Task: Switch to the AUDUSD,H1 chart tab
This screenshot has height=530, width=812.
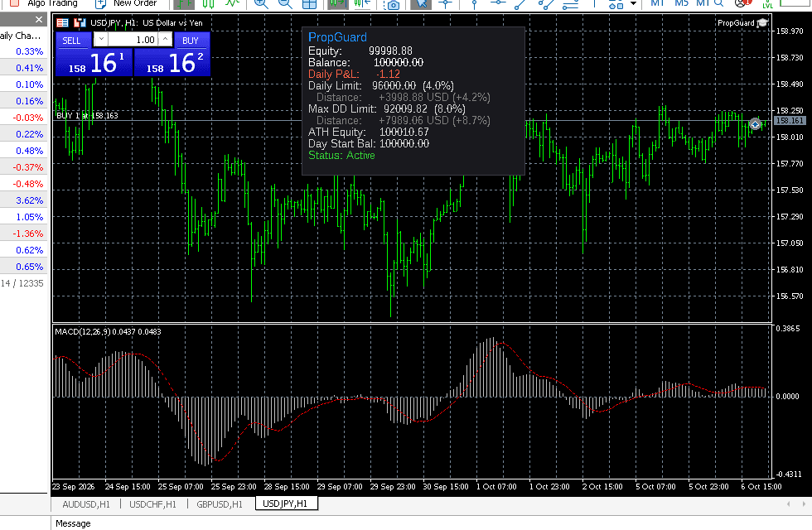Action: click(x=86, y=504)
